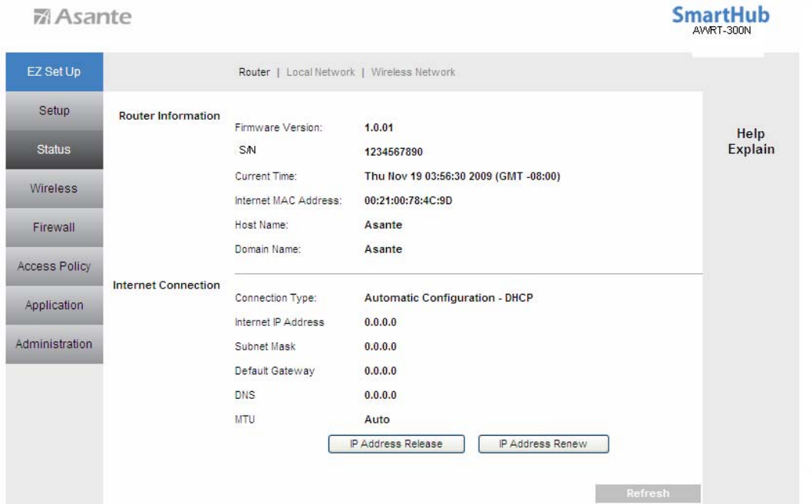Click the Host Name value Asante
Viewport: 812px width, 504px height.
[383, 225]
